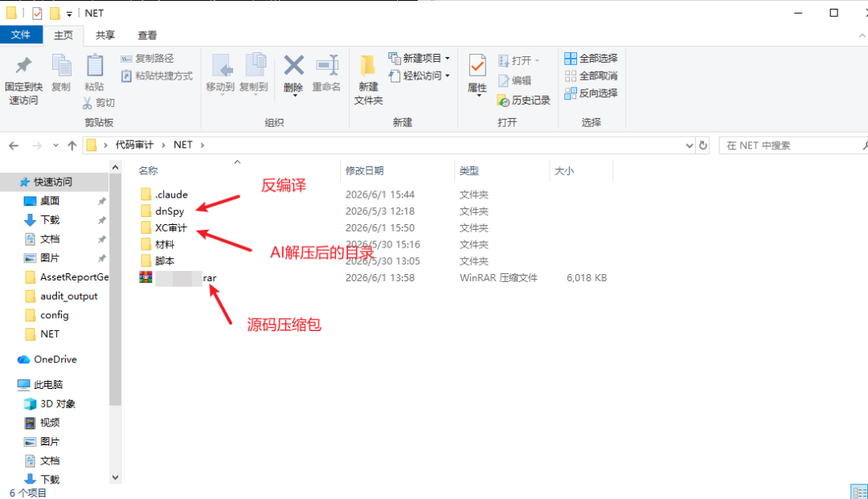868x499 pixels.
Task: Click the Up one level arrow
Action: tap(72, 145)
